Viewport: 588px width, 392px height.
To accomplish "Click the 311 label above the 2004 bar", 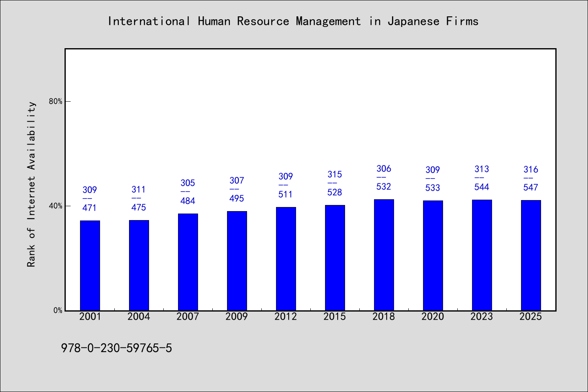I will tap(139, 189).
